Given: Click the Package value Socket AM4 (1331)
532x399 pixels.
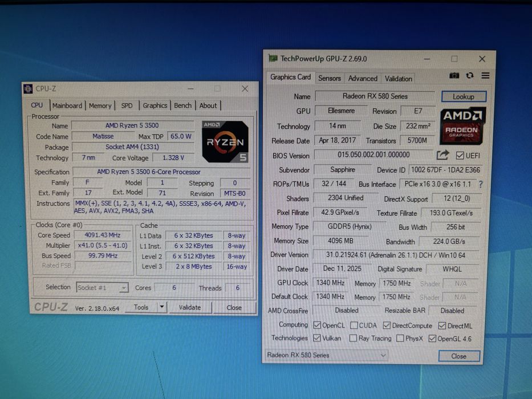Looking at the screenshot, I should 132,147.
